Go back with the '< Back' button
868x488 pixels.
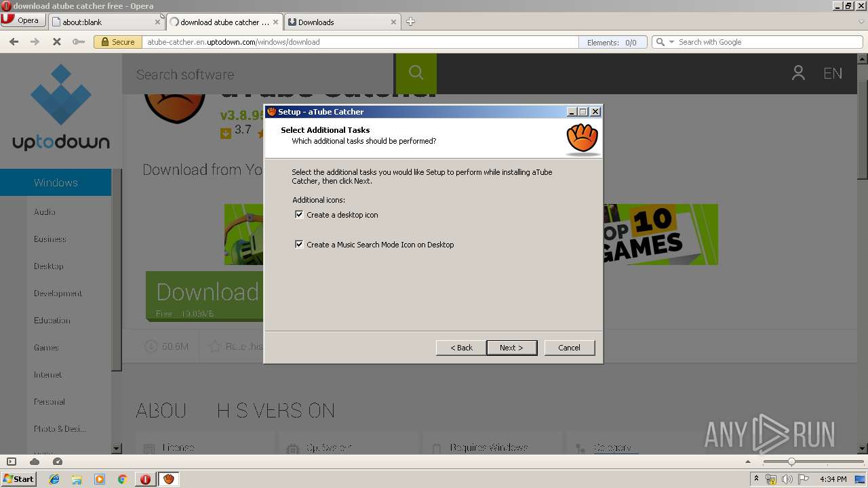tap(461, 348)
